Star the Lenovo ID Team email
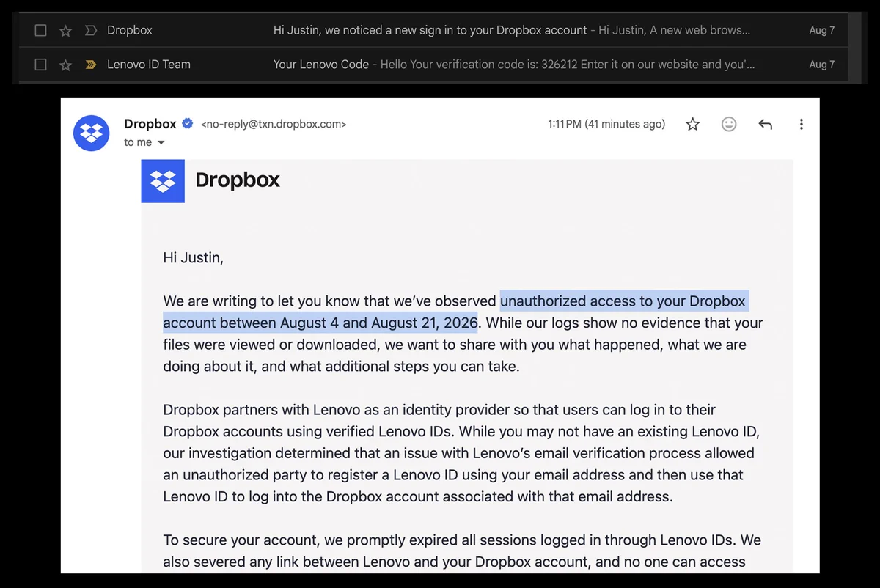Screen dimensions: 880x588 pyautogui.click(x=65, y=65)
